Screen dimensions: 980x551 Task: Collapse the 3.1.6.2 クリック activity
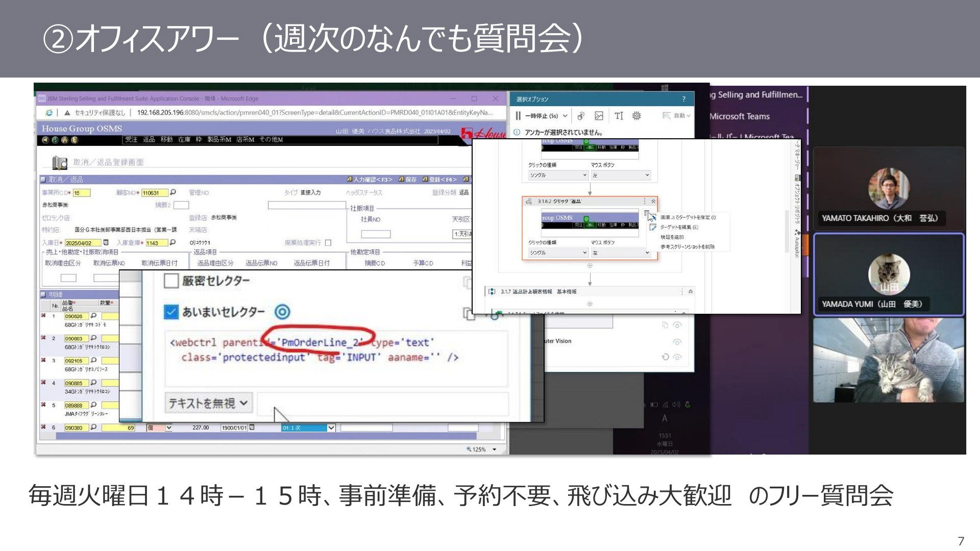[x=653, y=202]
